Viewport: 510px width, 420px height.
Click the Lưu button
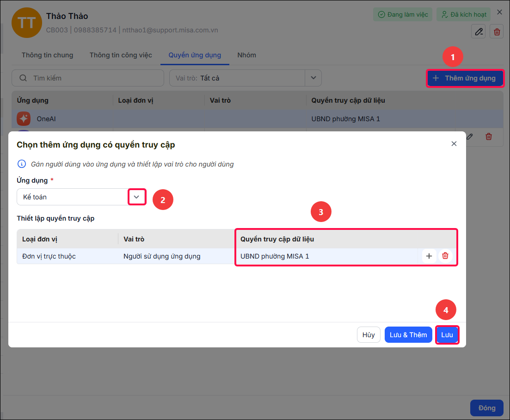447,335
